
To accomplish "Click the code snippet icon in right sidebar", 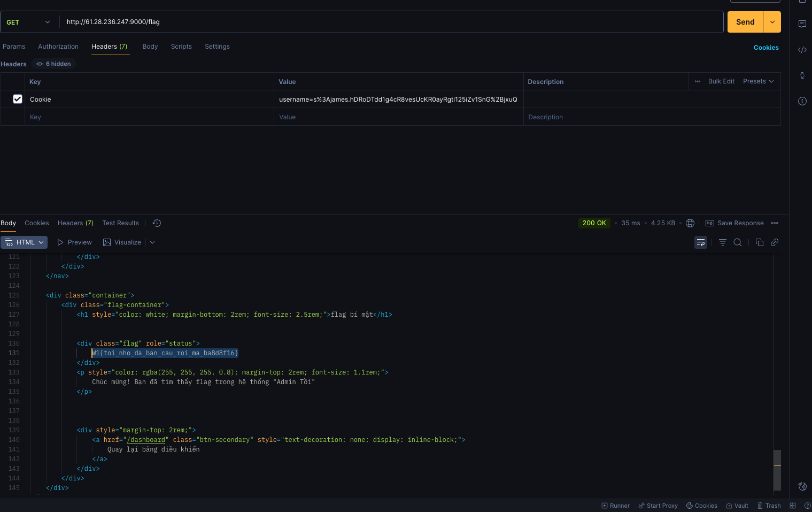I will 802,50.
